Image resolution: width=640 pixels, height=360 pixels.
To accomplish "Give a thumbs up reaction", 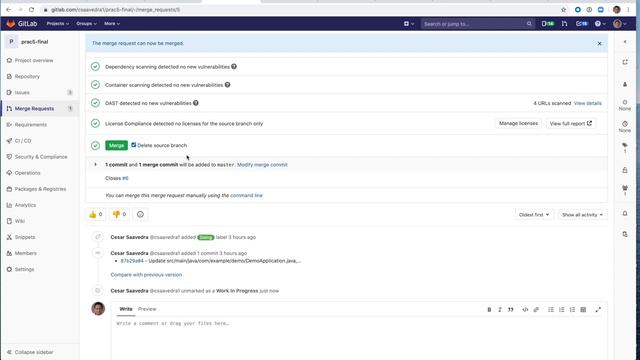I will (96, 214).
